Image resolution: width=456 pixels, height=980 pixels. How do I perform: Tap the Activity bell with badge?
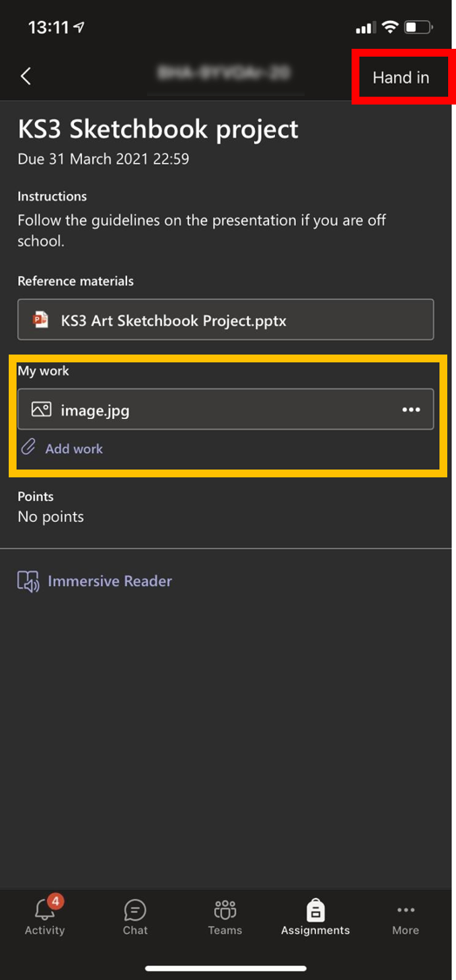point(46,908)
